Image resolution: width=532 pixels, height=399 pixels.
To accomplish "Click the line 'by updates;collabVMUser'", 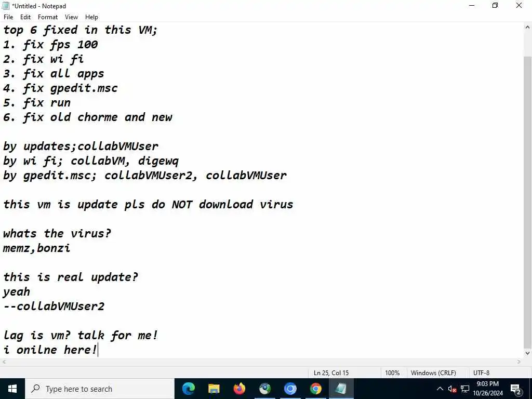I will point(81,146).
